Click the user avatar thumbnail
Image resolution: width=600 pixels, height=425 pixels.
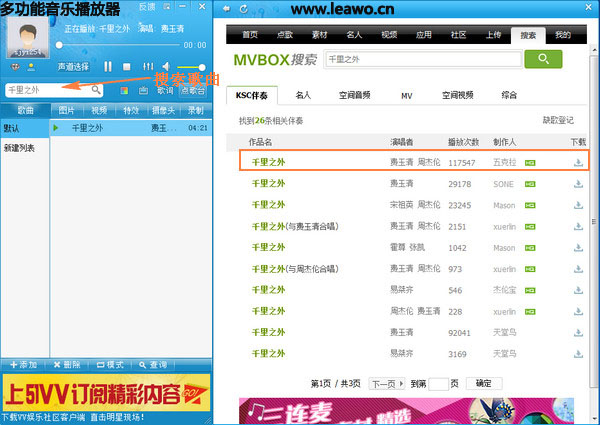click(x=28, y=37)
